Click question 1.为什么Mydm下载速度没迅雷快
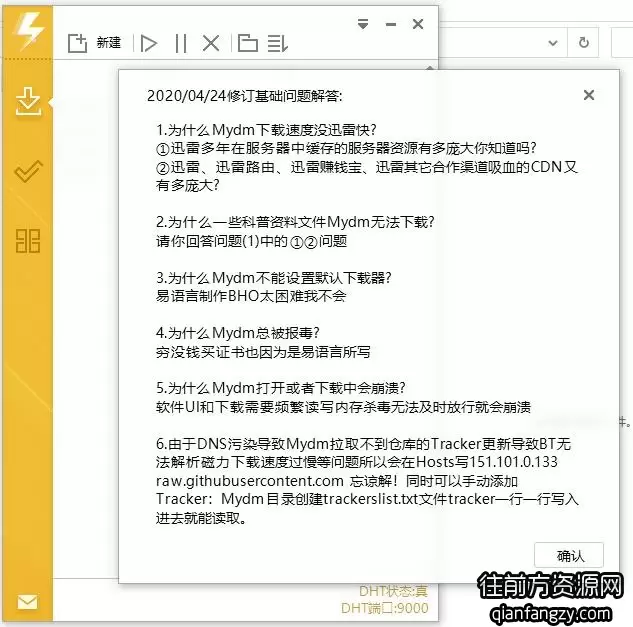Viewport: 633px width, 627px height. pyautogui.click(x=266, y=130)
